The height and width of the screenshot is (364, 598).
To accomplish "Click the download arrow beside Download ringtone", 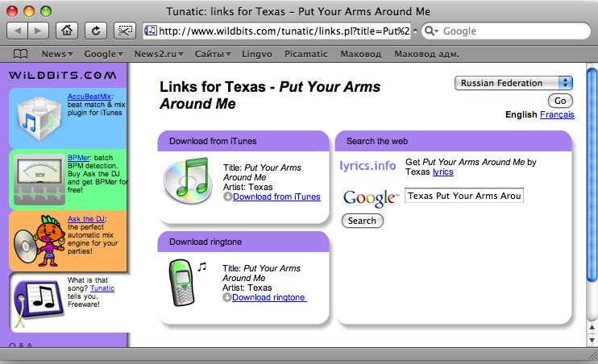I will [226, 297].
